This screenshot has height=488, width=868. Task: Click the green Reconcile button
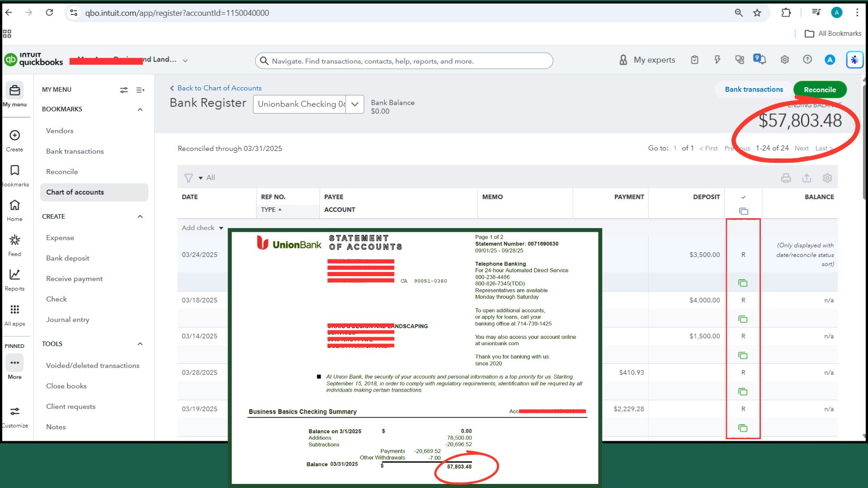click(820, 89)
